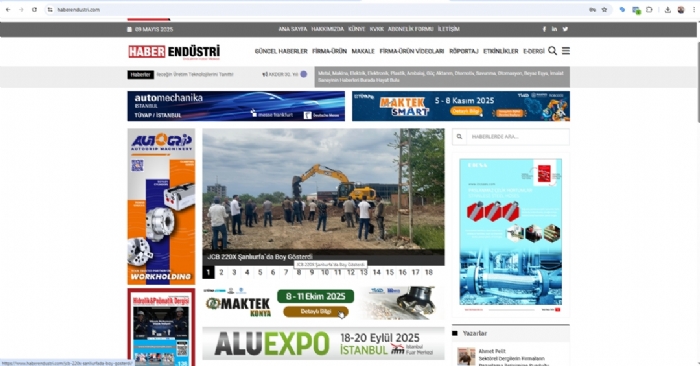Viewport: 700px width, 366px height.
Task: Click the Haber Endüstri logo
Action: 174,52
